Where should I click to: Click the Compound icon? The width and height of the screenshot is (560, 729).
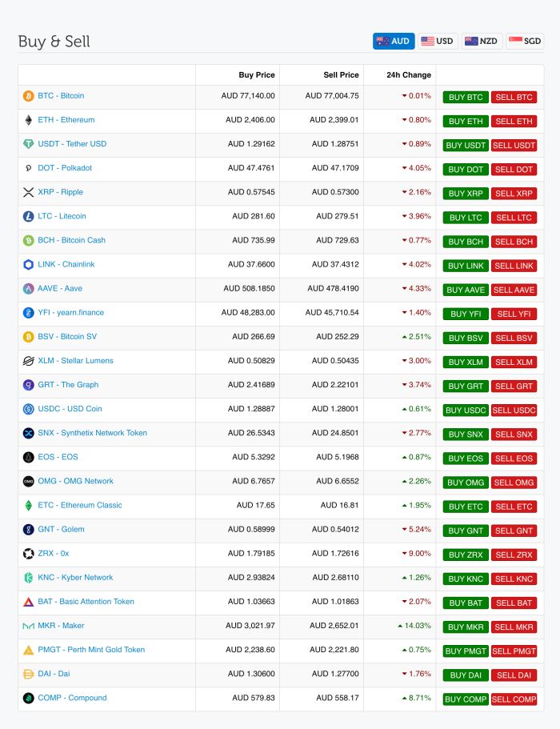coord(28,699)
